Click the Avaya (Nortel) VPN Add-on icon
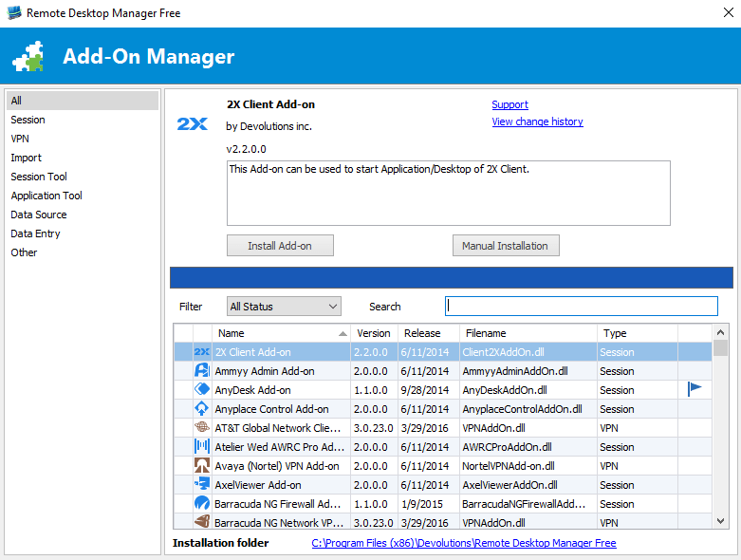 click(x=202, y=466)
